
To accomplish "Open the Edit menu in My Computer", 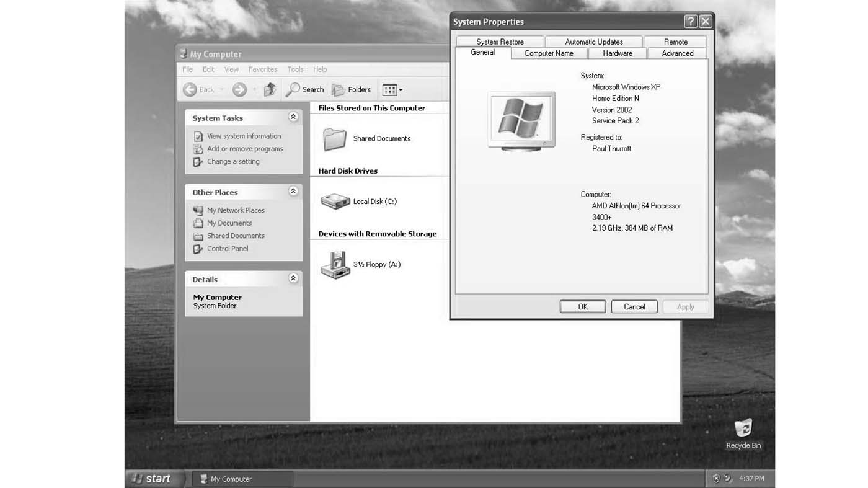I will point(208,69).
